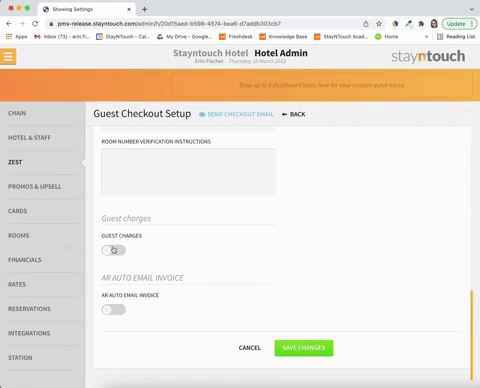Click the staytouch logo

point(428,56)
